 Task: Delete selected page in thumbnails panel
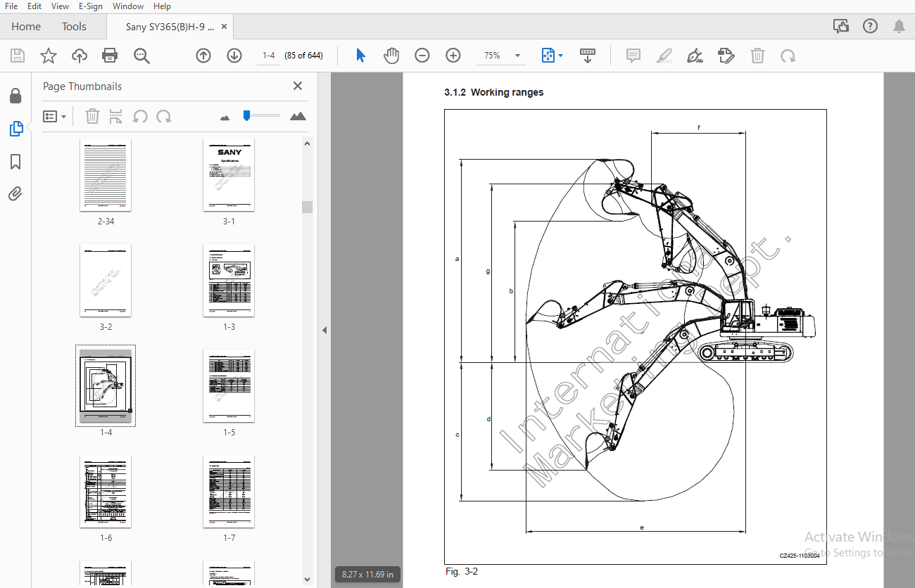(x=92, y=116)
